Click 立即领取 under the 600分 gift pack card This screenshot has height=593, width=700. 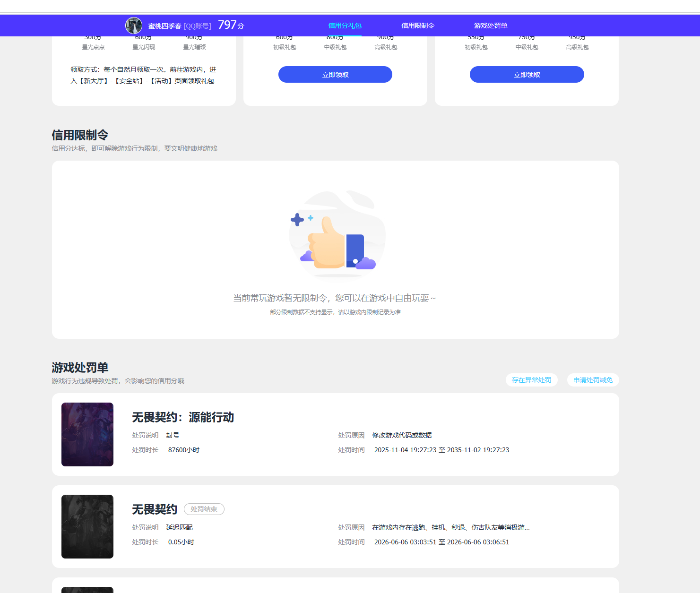point(335,75)
